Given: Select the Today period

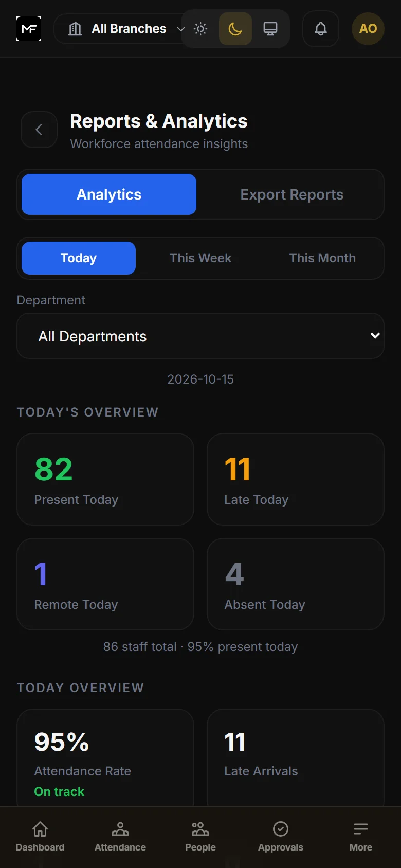Looking at the screenshot, I should [x=79, y=258].
